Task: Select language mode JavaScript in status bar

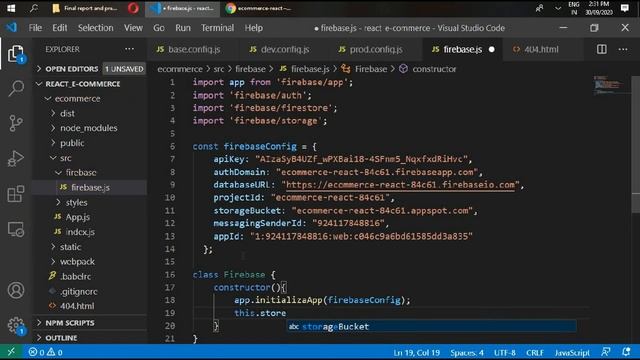Action: coord(572,352)
